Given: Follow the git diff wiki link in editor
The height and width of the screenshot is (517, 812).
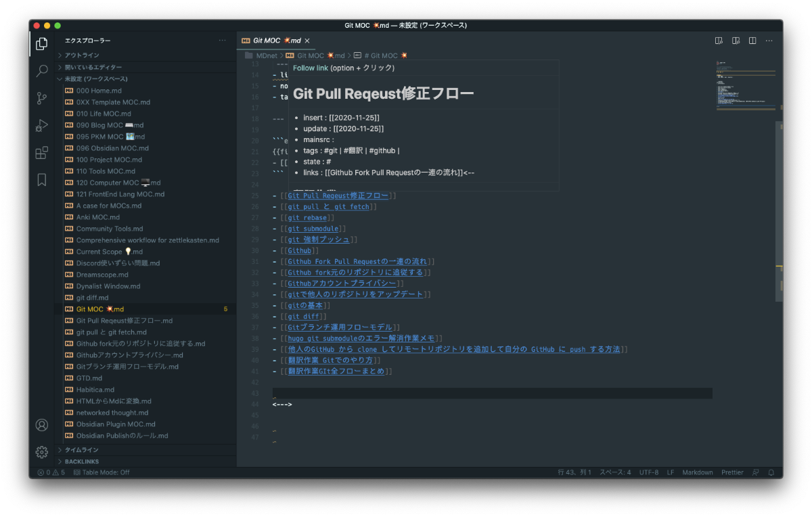Looking at the screenshot, I should pyautogui.click(x=303, y=316).
